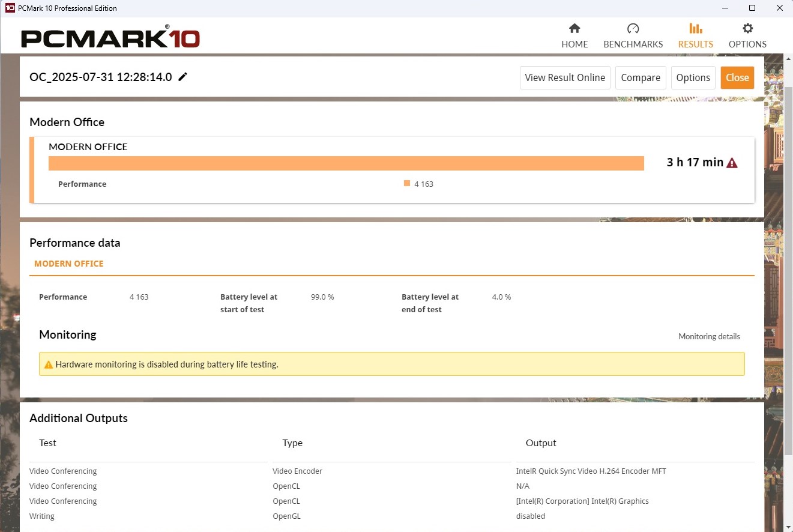Click the Intel Quick Sync Video H.264 Encoder output
The width and height of the screenshot is (793, 532).
coord(591,471)
